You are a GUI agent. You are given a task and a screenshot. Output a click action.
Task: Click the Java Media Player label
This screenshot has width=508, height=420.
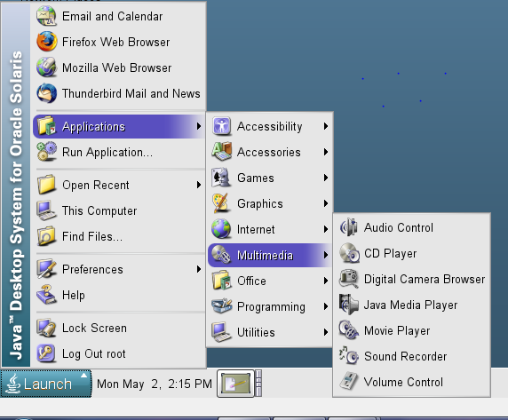tap(410, 305)
